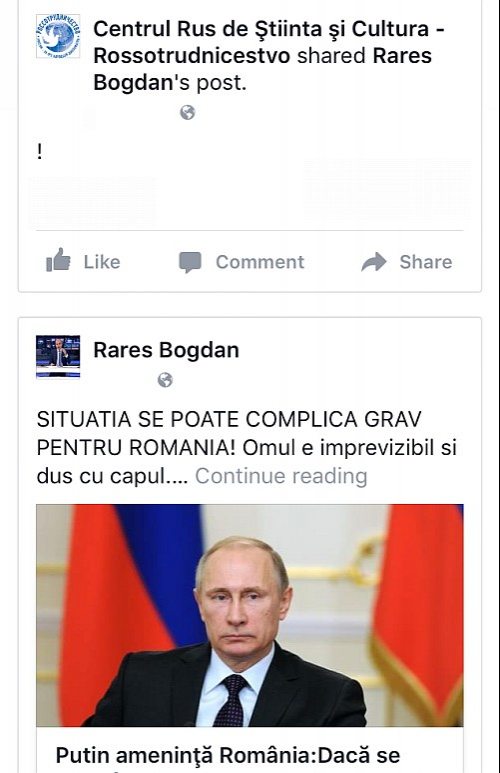
Task: Click the Comment speech bubble icon
Action: [x=190, y=262]
